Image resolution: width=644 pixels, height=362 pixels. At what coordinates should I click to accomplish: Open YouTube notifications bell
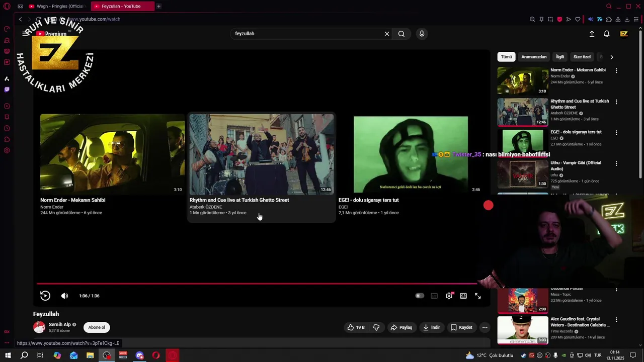click(x=607, y=34)
